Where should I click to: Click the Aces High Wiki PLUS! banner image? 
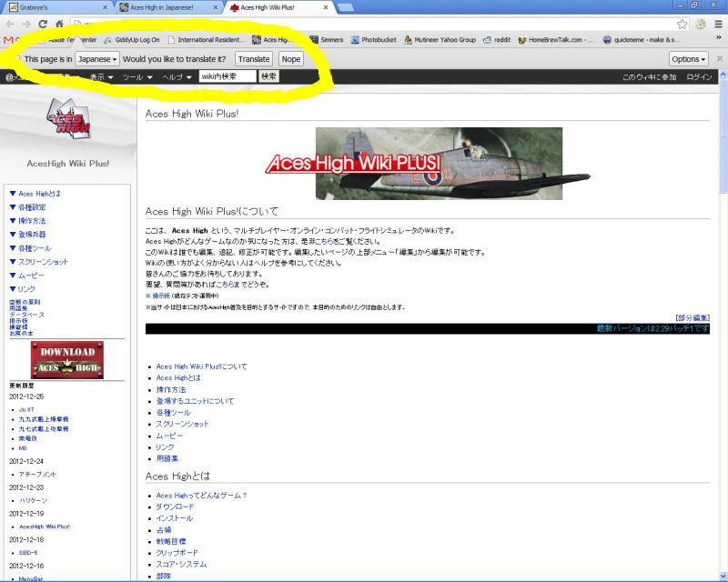pos(427,164)
